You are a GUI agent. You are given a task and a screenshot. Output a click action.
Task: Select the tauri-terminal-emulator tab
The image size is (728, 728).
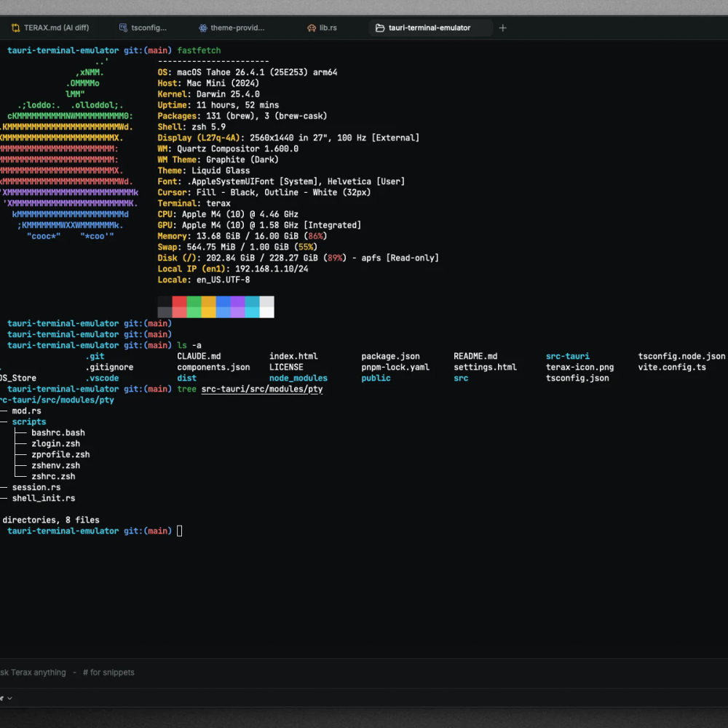click(430, 28)
